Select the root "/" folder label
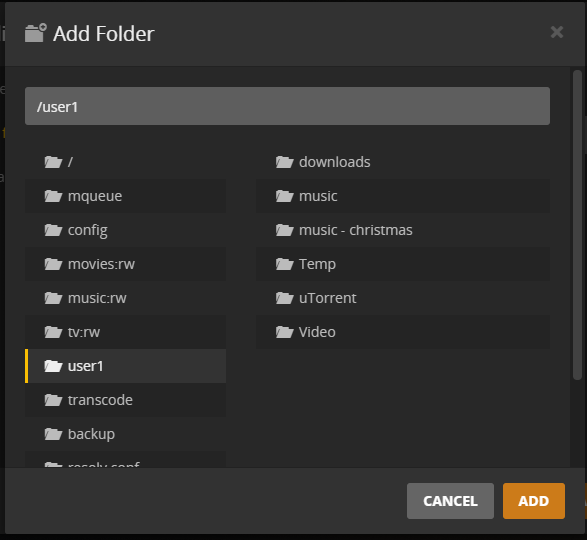This screenshot has width=587, height=540. (x=70, y=162)
